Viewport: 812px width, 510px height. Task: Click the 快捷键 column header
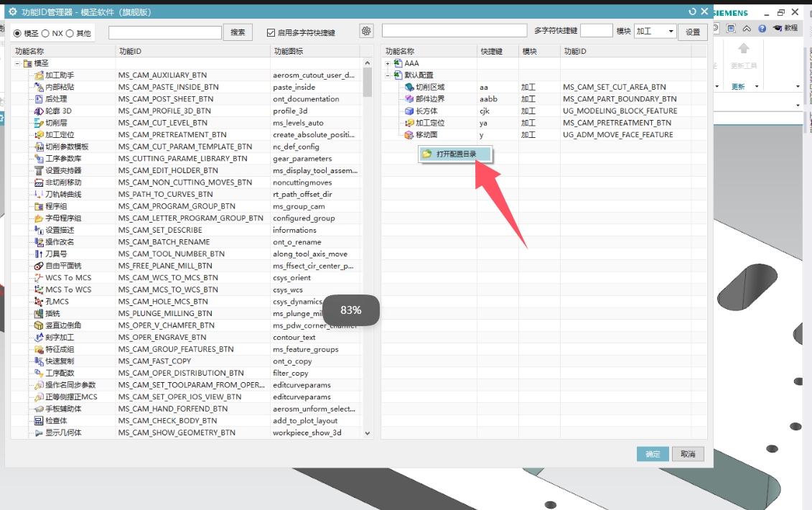(497, 51)
